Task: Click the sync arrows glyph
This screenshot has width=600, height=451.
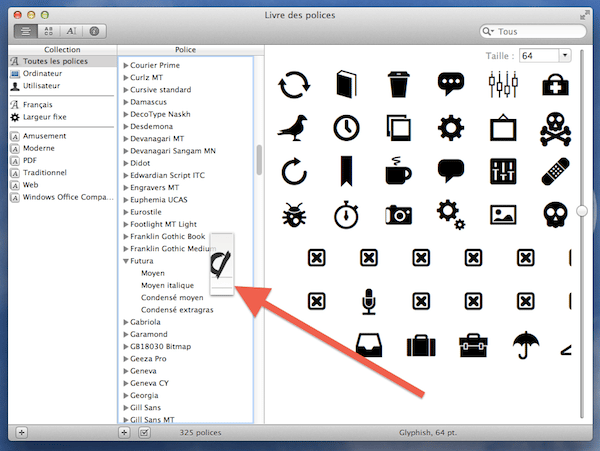Action: (293, 85)
